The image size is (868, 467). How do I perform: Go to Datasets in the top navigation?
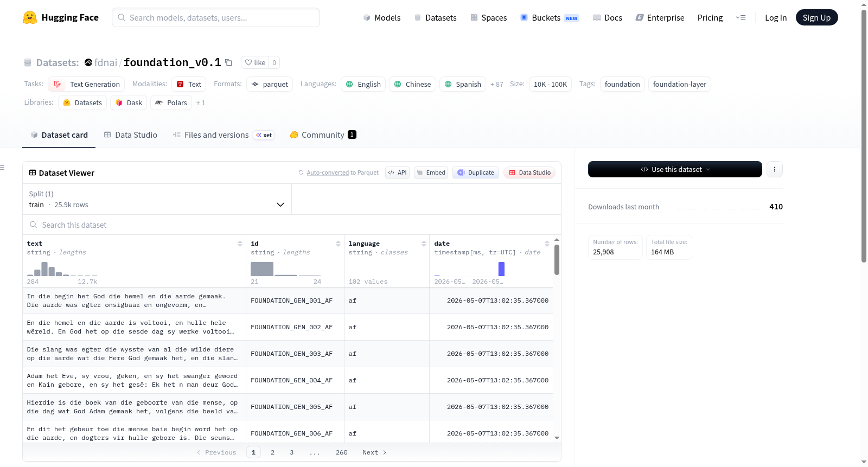435,17
